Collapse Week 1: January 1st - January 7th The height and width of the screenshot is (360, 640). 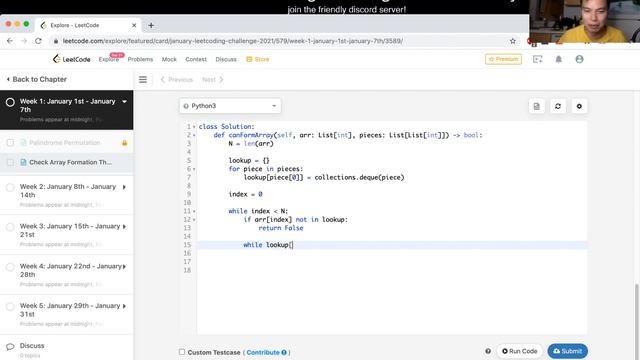point(124,101)
